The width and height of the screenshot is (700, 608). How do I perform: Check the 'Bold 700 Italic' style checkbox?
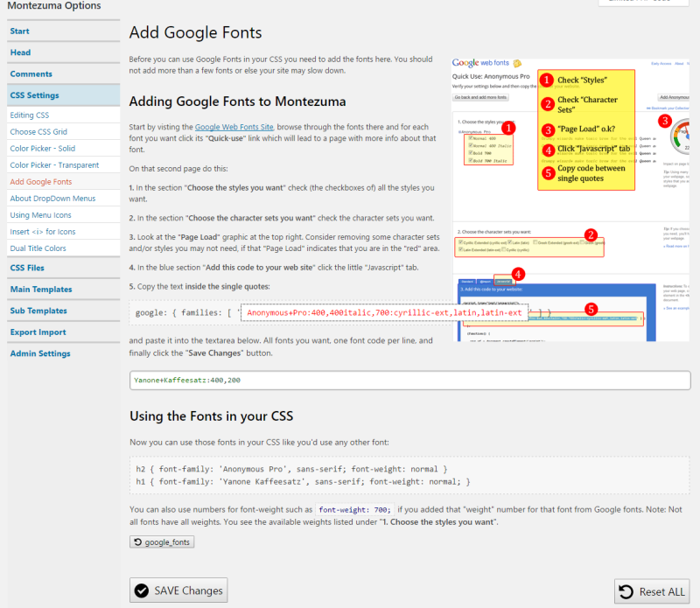coord(470,160)
